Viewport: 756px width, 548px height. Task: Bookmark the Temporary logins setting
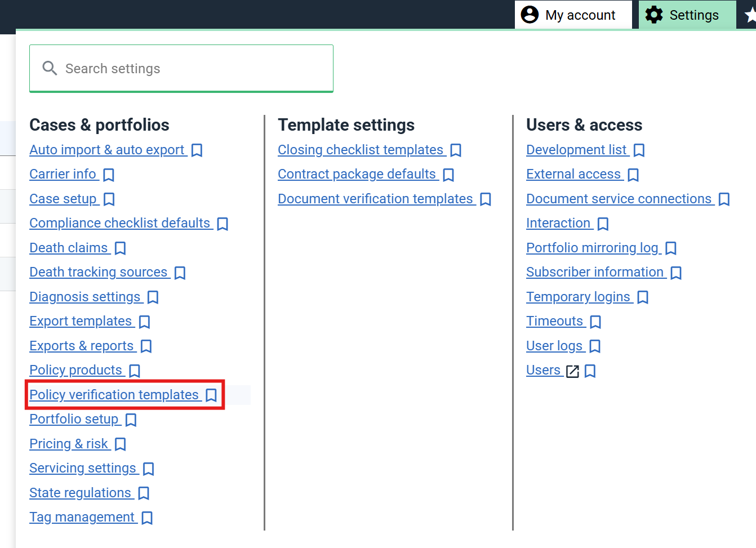[x=643, y=297]
